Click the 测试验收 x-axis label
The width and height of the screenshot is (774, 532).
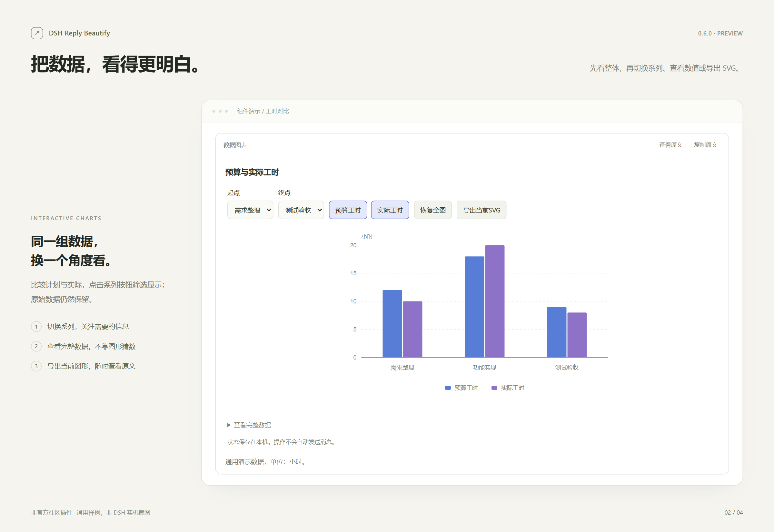click(567, 367)
